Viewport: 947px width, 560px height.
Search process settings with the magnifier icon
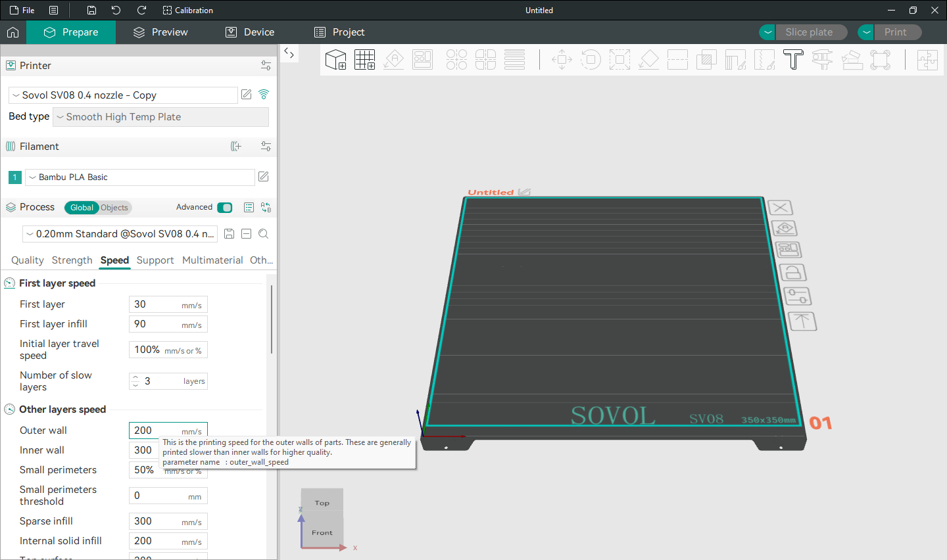264,234
